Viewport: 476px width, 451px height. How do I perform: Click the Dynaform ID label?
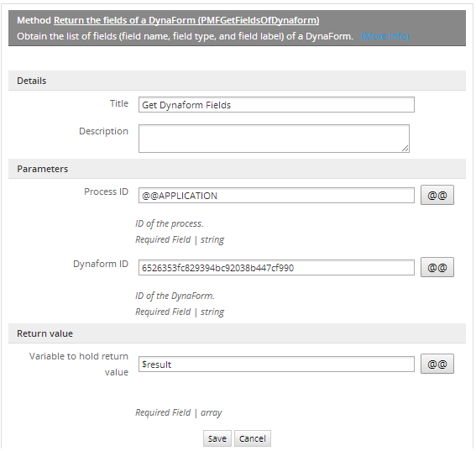101,264
